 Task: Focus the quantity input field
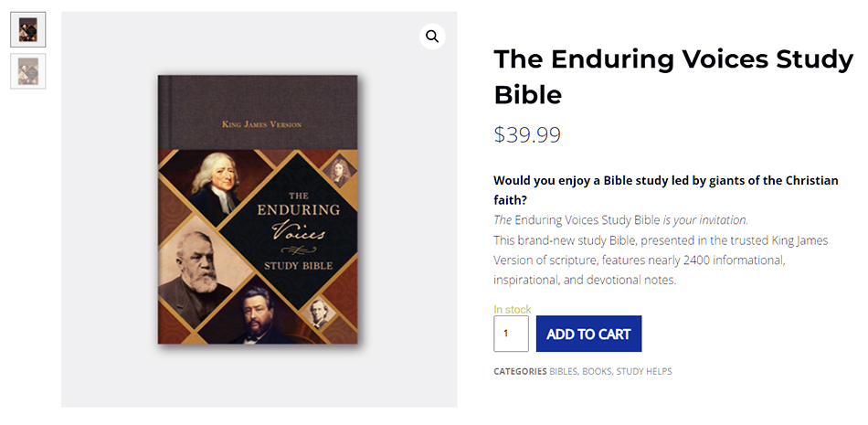point(511,334)
